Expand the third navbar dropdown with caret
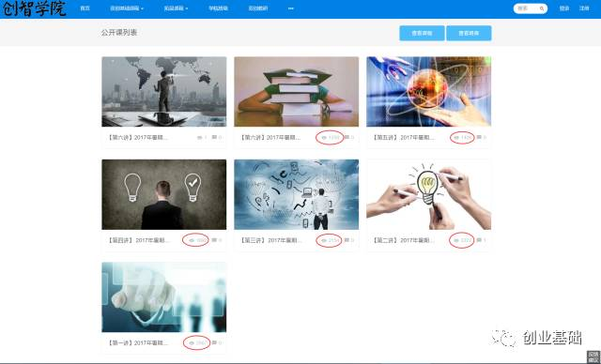 pos(176,8)
